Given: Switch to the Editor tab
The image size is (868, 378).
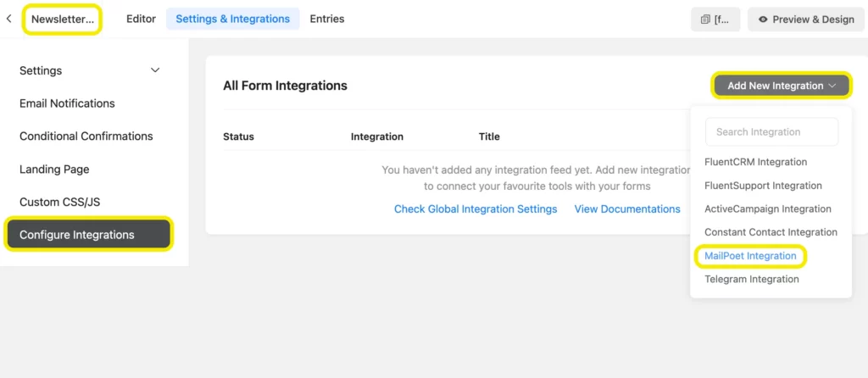Looking at the screenshot, I should (x=142, y=19).
